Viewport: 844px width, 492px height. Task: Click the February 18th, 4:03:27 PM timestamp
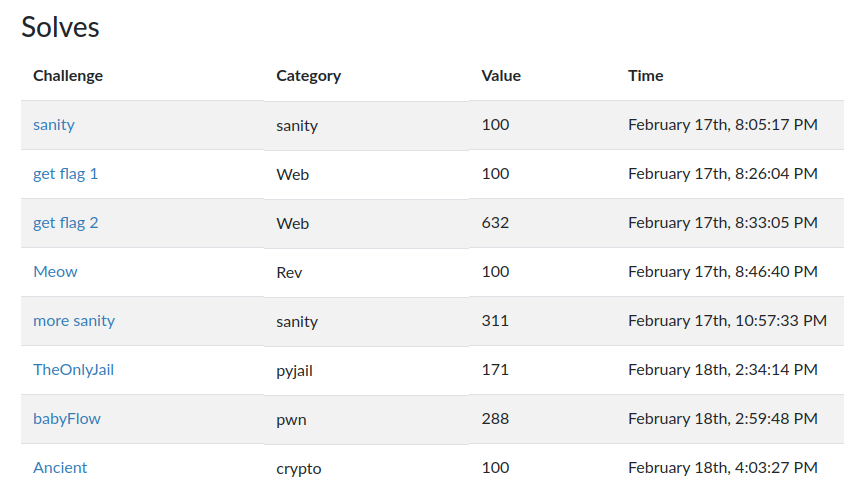(x=723, y=468)
